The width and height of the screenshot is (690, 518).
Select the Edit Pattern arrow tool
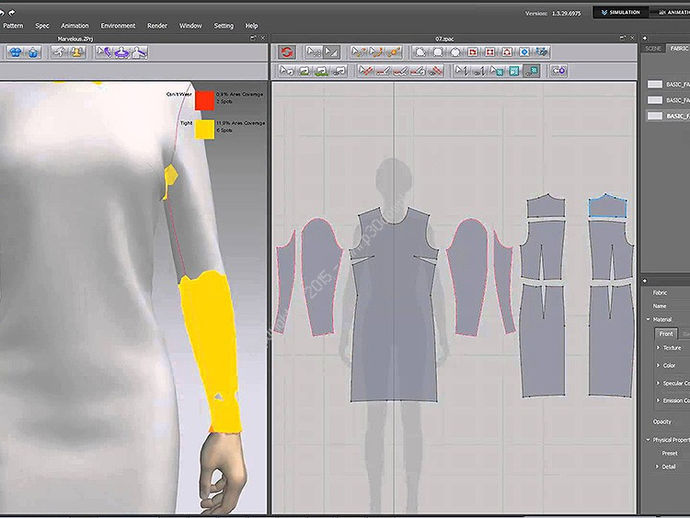(314, 52)
